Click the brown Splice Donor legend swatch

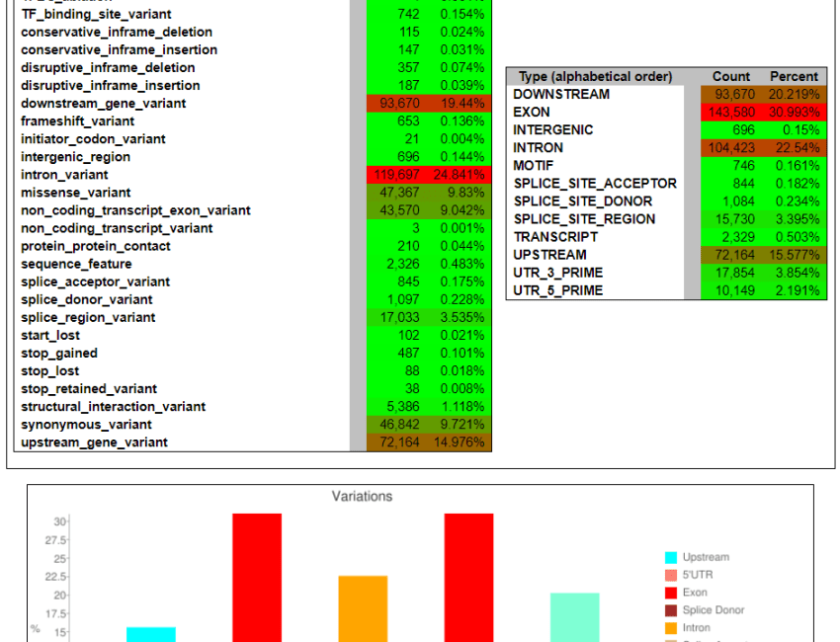pos(671,610)
